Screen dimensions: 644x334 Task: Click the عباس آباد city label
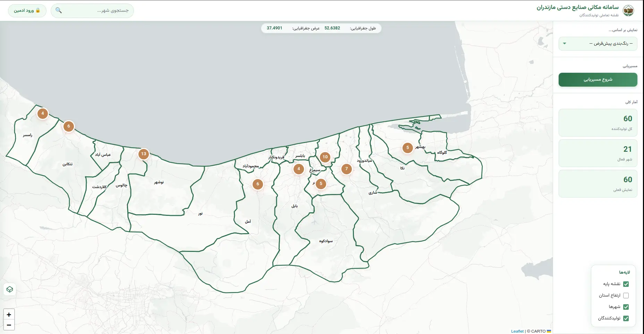point(103,155)
